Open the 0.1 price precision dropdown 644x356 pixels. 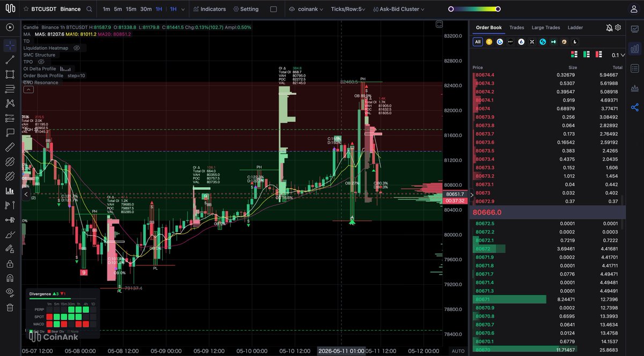[x=618, y=55]
